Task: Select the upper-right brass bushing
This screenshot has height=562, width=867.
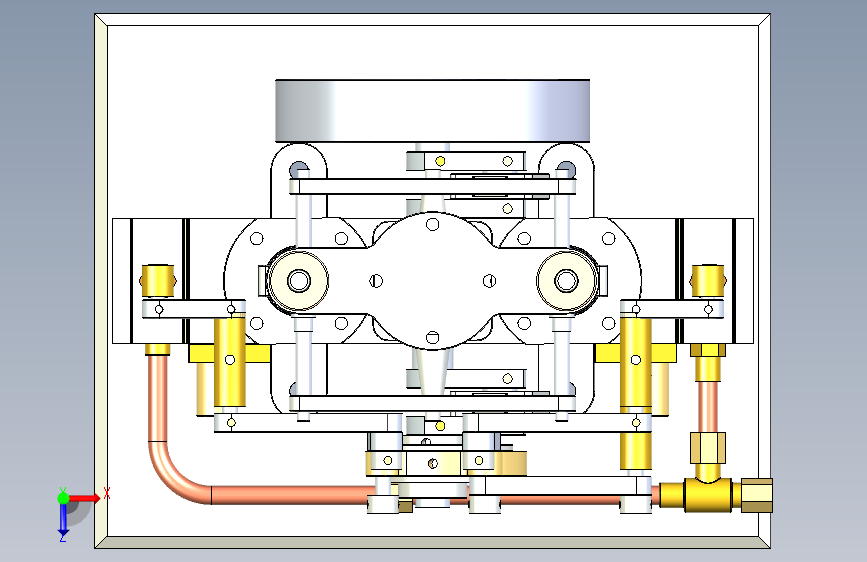Action: 708,281
